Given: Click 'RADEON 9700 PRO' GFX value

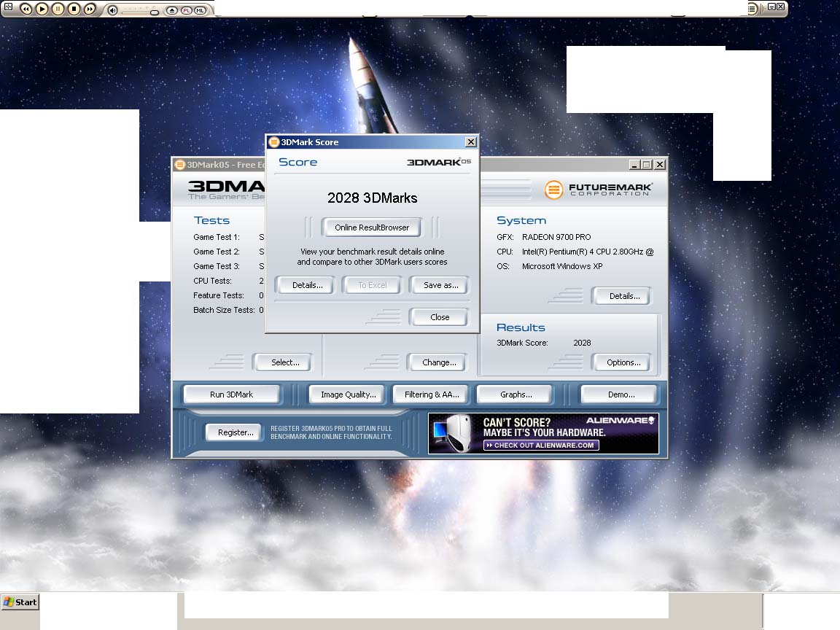Looking at the screenshot, I should (x=556, y=237).
